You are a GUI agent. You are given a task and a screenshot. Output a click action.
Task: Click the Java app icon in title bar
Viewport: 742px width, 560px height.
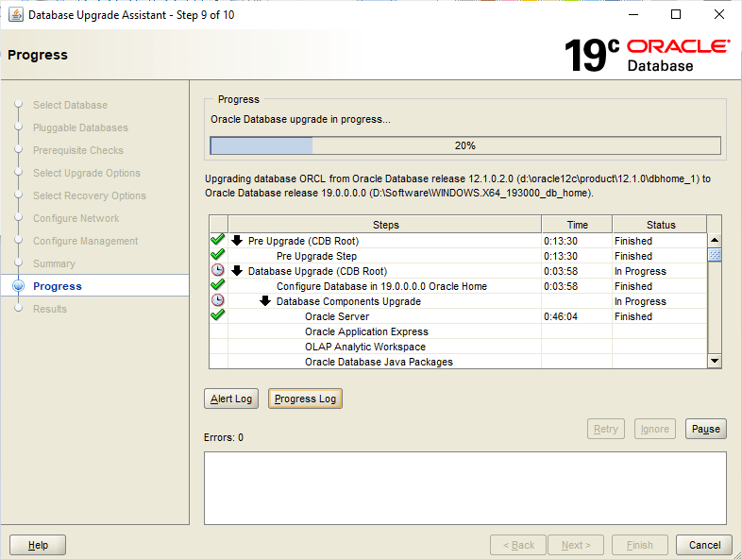16,15
